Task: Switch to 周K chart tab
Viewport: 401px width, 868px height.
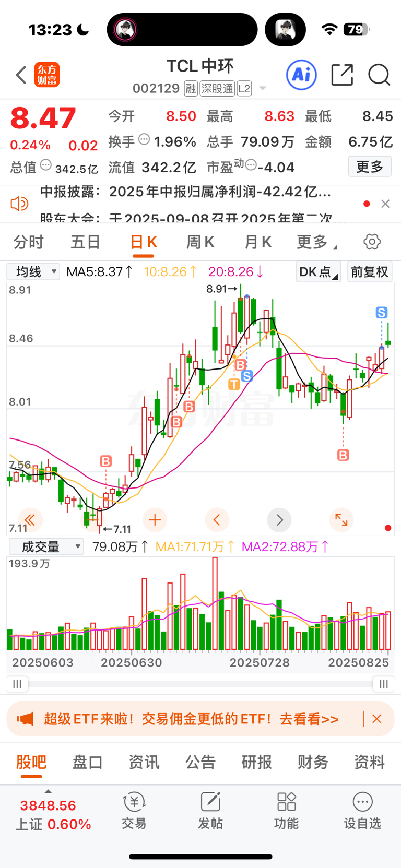Action: 200,242
